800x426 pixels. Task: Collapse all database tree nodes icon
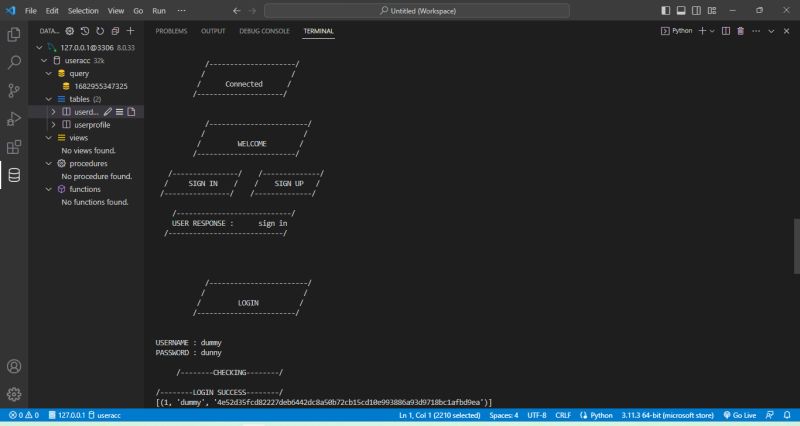[115, 31]
